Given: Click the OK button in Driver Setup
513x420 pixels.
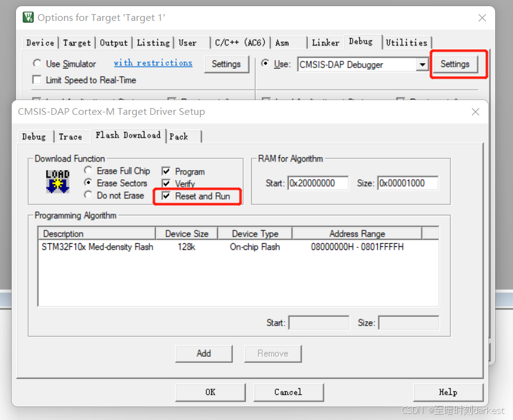Looking at the screenshot, I should (x=210, y=392).
